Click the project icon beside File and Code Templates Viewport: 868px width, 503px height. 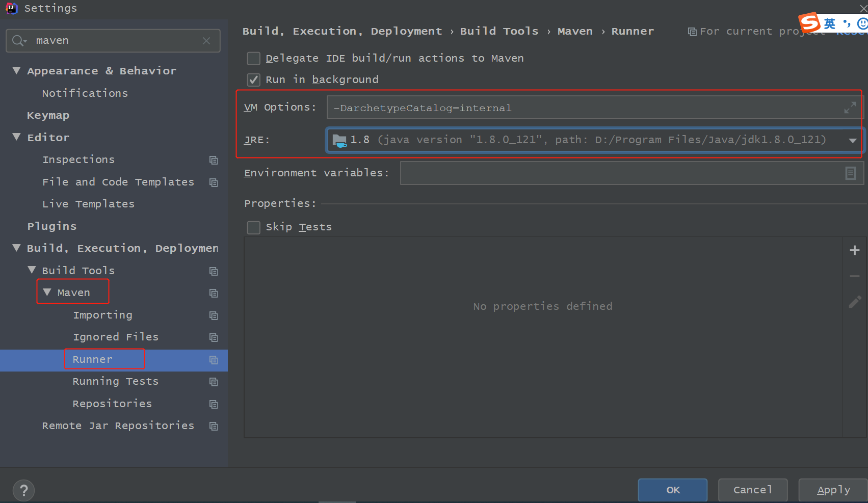(214, 182)
